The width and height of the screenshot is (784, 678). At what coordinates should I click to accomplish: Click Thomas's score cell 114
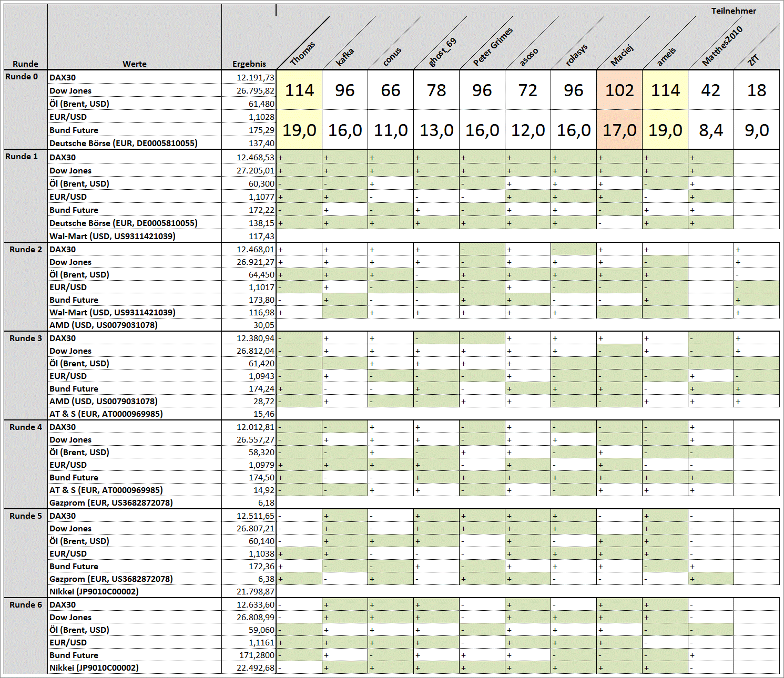pos(299,90)
